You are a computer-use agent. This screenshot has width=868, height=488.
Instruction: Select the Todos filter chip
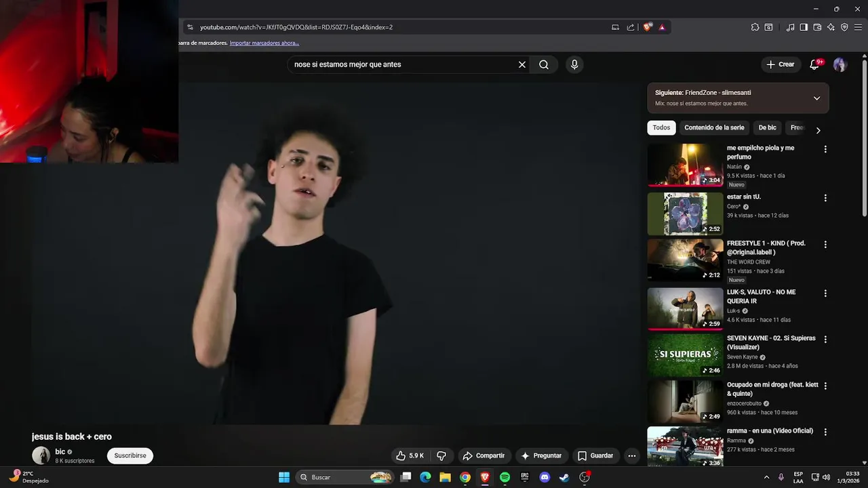(x=661, y=127)
